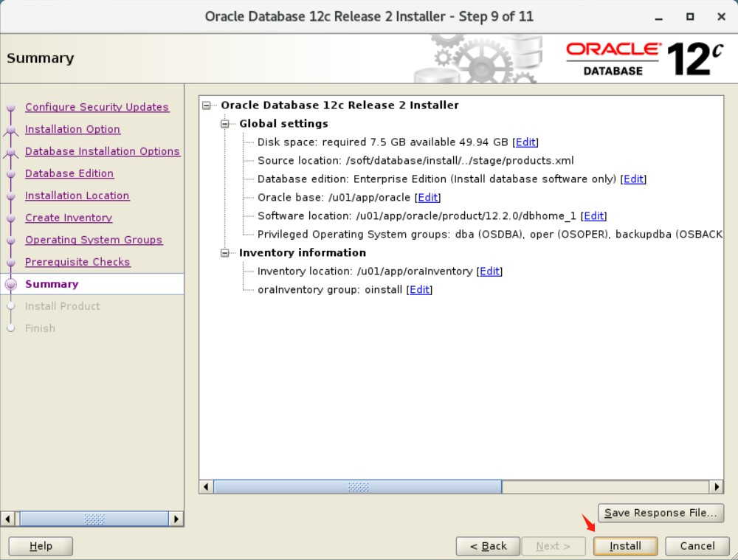Maximize the installer window
Viewport: 738px width, 560px height.
(690, 17)
